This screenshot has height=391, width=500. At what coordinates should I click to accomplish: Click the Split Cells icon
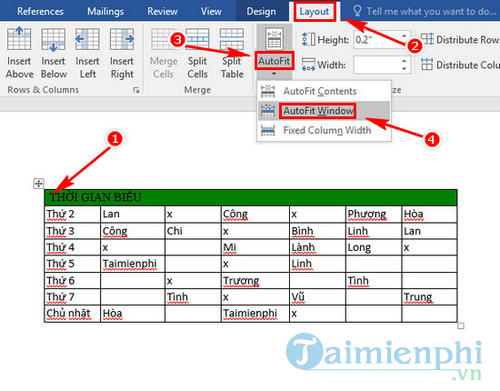[197, 39]
